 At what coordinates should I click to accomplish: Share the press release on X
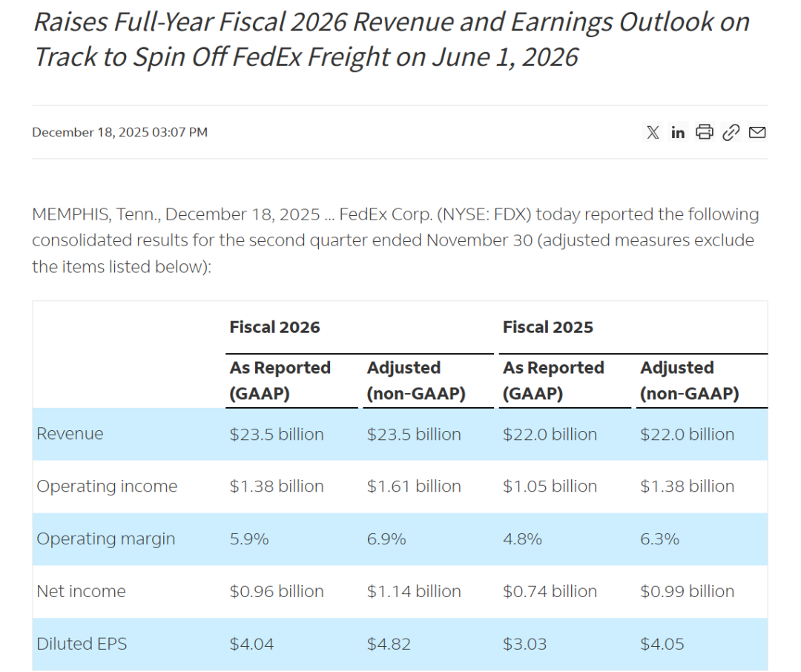[x=653, y=133]
